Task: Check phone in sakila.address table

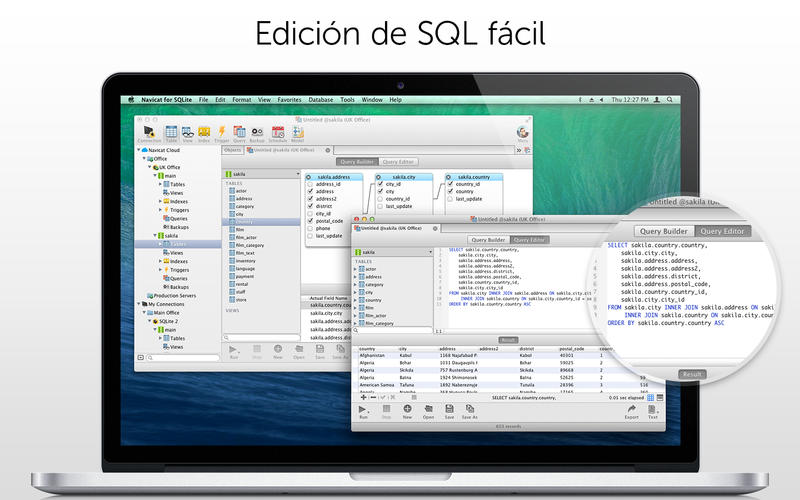Action: click(x=310, y=229)
